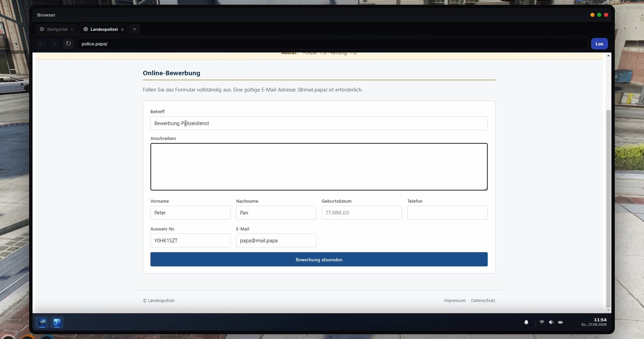This screenshot has height=339, width=644.
Task: Click the Online-Bewerbung heading
Action: pyautogui.click(x=172, y=73)
